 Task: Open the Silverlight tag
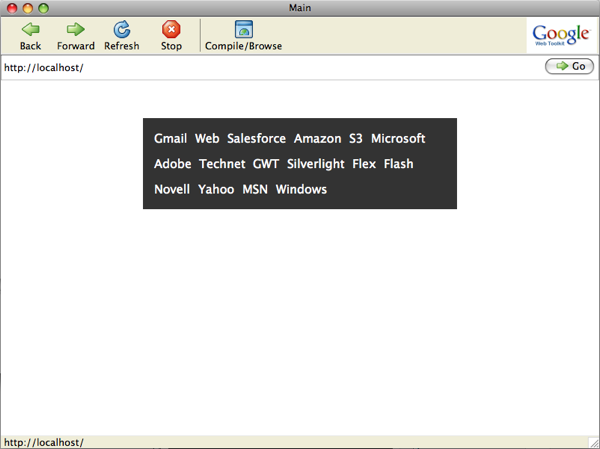point(316,164)
